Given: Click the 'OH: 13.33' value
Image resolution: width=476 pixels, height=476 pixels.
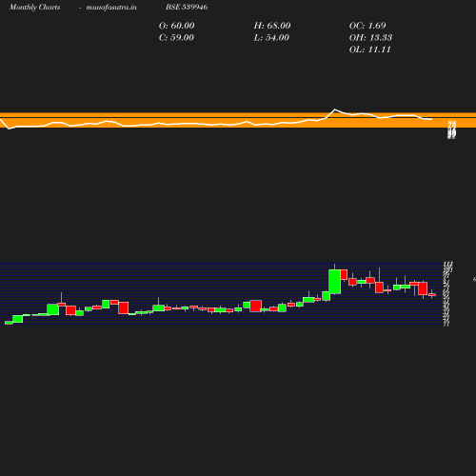Looking at the screenshot, I should [x=370, y=38].
